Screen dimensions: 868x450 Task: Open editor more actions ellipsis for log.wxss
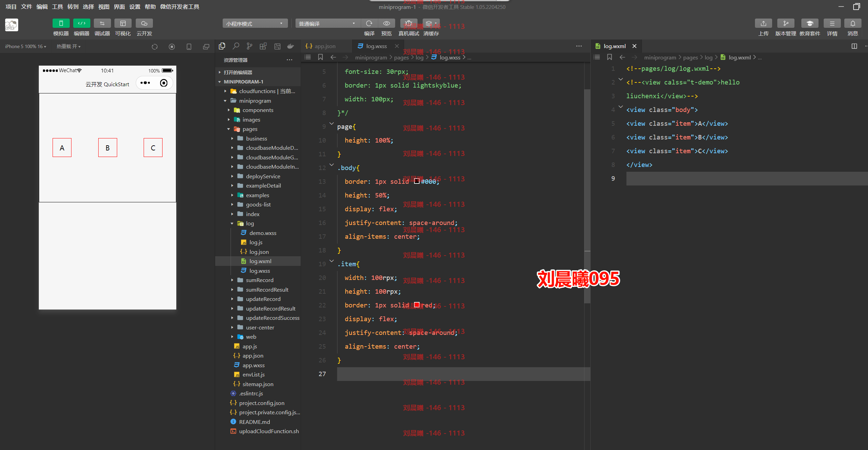point(579,46)
